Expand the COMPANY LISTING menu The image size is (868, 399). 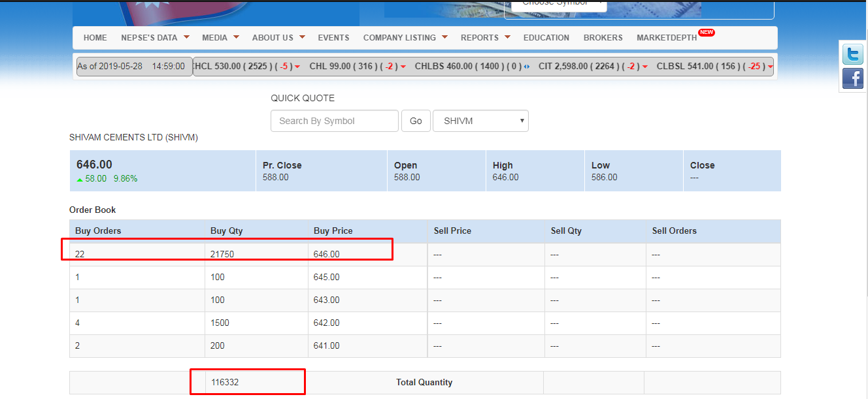(x=405, y=38)
